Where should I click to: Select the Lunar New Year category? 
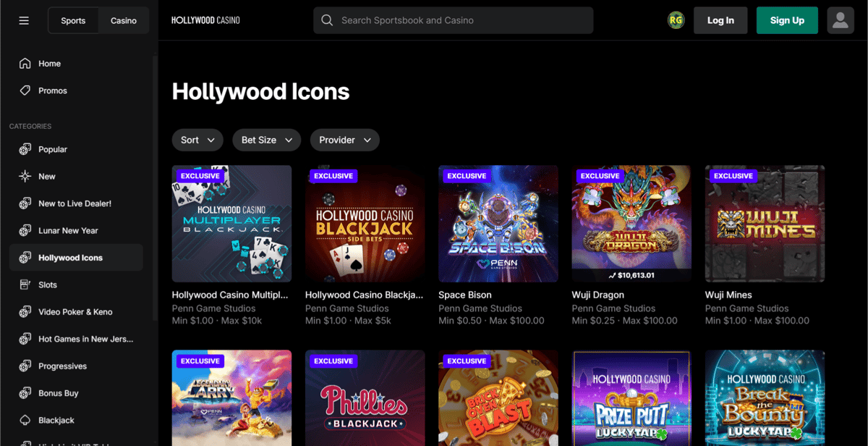point(76,231)
